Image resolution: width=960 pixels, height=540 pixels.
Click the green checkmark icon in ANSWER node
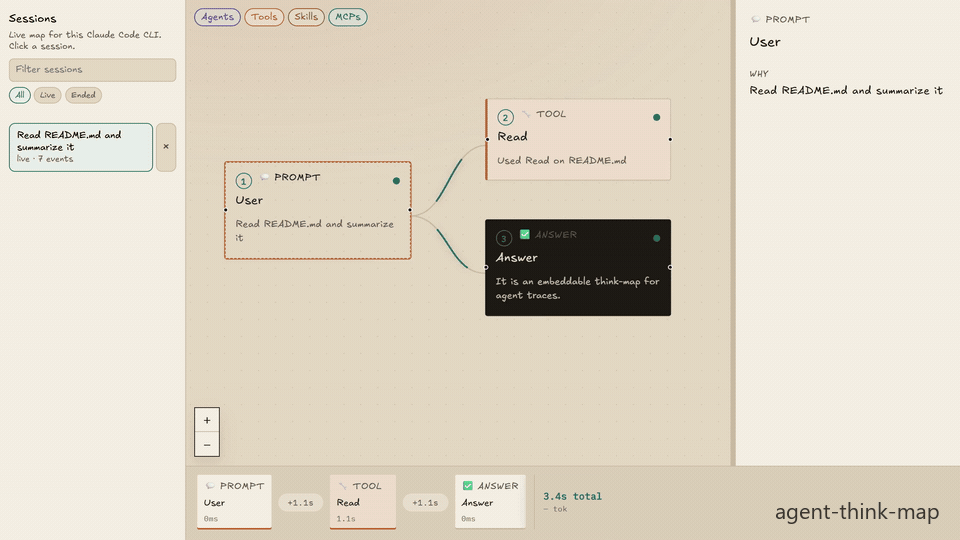(x=525, y=234)
